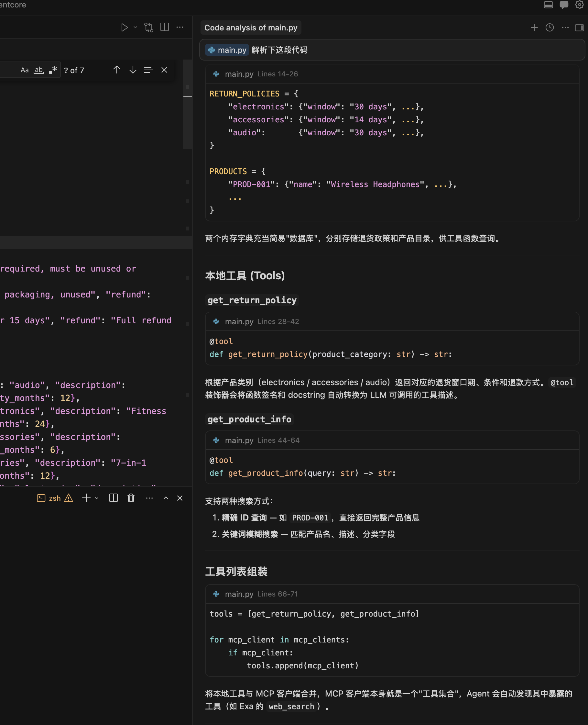This screenshot has width=588, height=725.
Task: Open the compare changes icon
Action: click(x=149, y=28)
